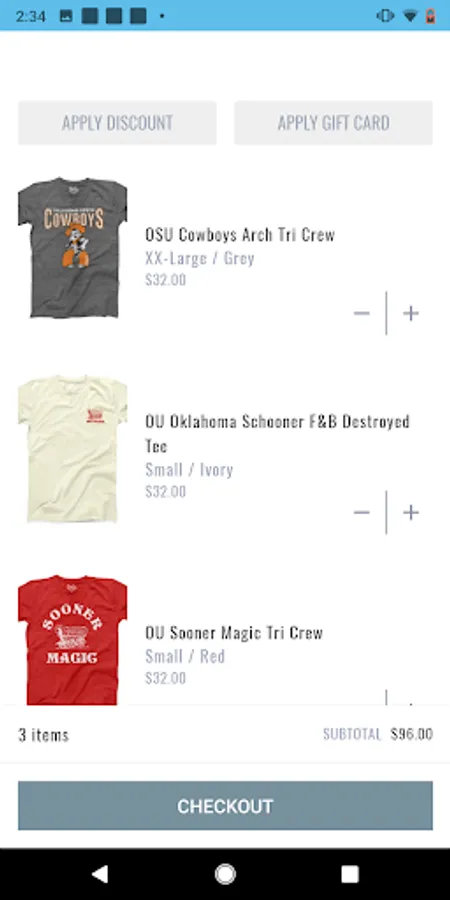
Task: Tap the Wi-Fi icon in status bar
Action: point(410,16)
